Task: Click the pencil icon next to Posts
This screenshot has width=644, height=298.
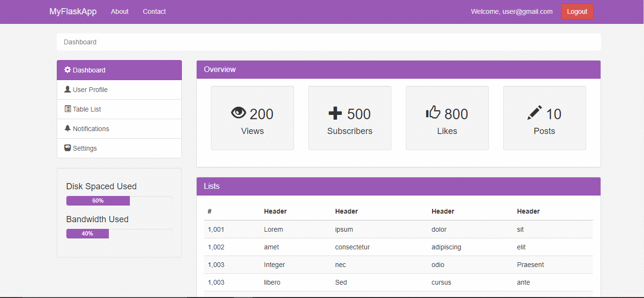Action: [x=534, y=113]
